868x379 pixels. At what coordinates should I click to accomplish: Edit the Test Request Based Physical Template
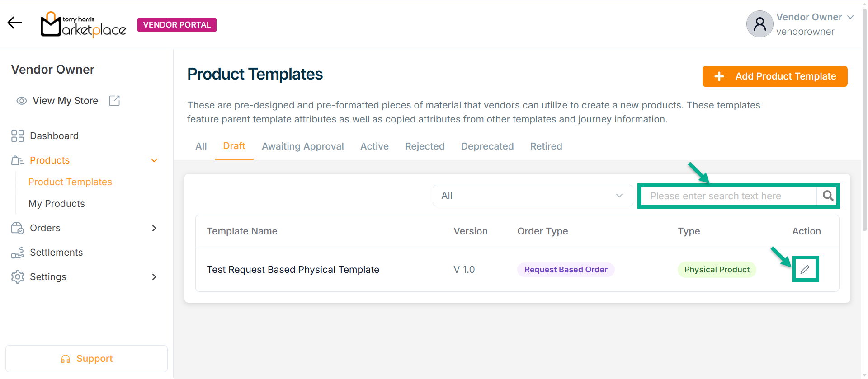[x=805, y=270]
